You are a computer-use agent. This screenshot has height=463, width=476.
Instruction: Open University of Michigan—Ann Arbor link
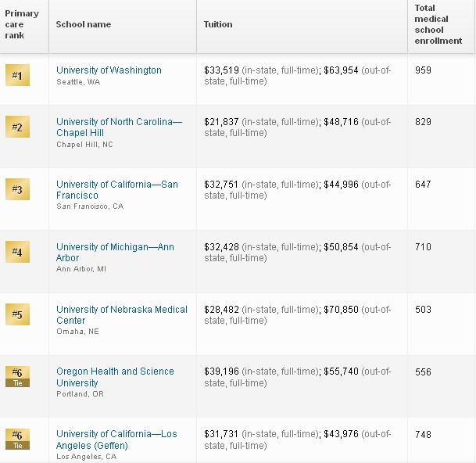(115, 253)
